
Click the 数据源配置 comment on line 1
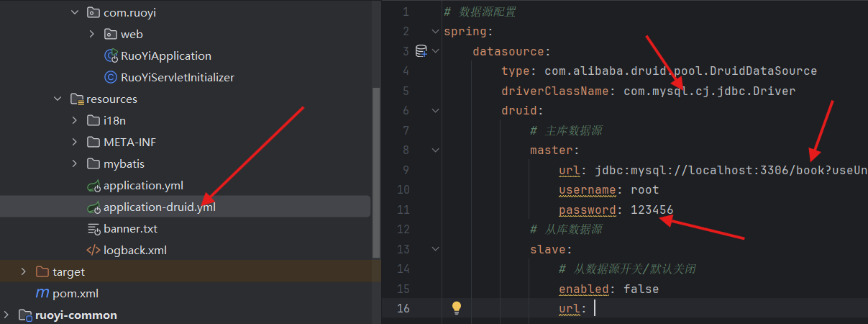pos(480,12)
